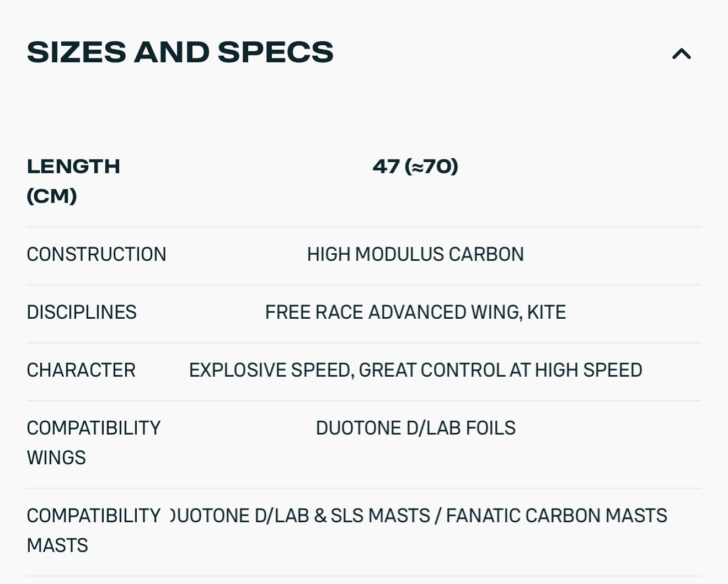Click the SIZES AND SPECS heading
The height and width of the screenshot is (584, 728).
[x=180, y=52]
